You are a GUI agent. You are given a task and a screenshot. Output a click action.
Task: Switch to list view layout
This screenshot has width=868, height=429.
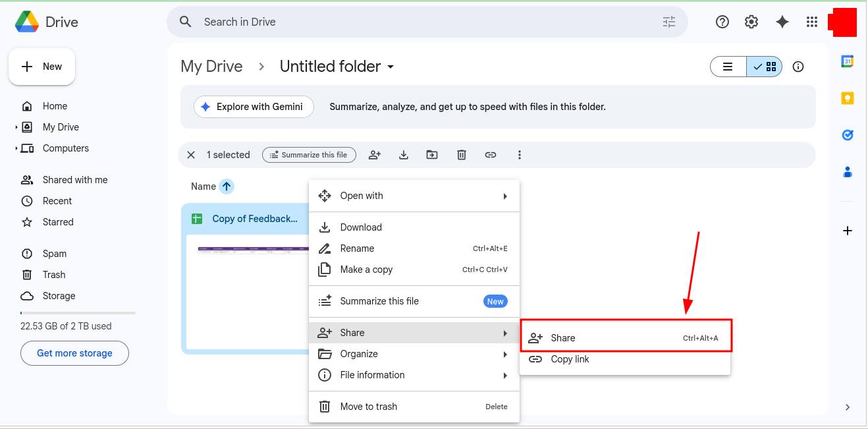[x=728, y=66]
